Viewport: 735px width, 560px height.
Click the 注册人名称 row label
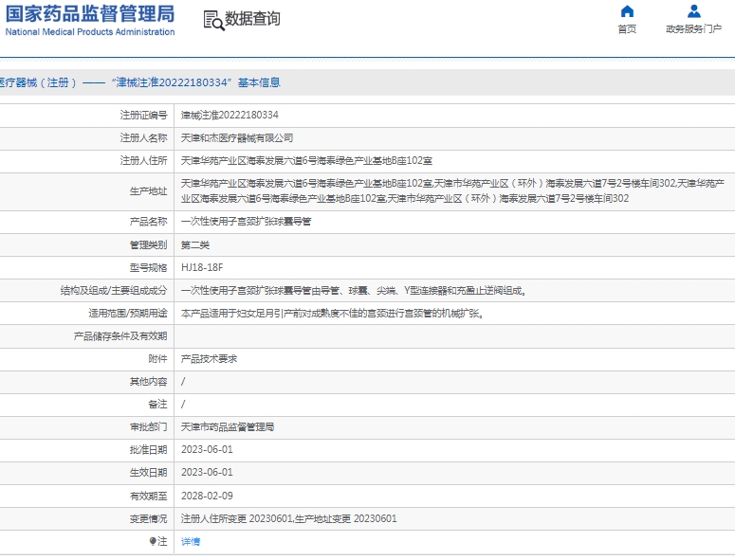coord(143,138)
